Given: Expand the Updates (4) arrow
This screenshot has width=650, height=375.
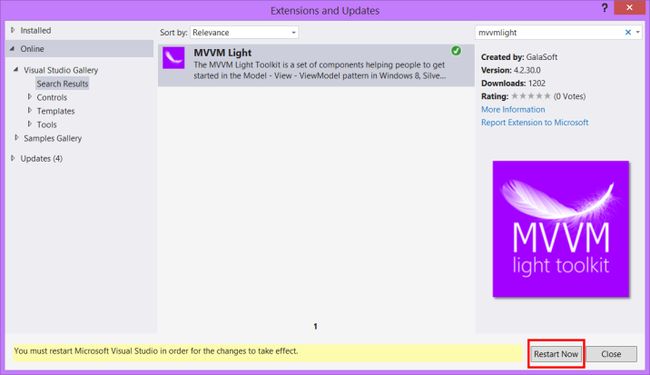Looking at the screenshot, I should [13, 158].
